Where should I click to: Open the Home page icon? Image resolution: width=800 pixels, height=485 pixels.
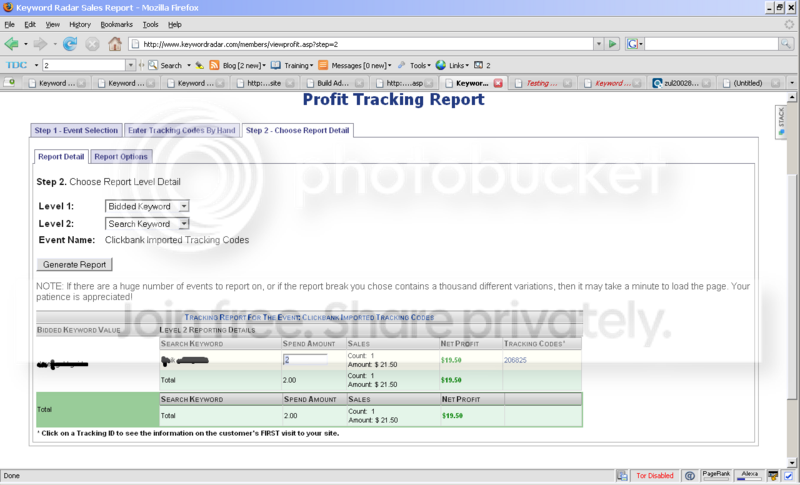(115, 44)
